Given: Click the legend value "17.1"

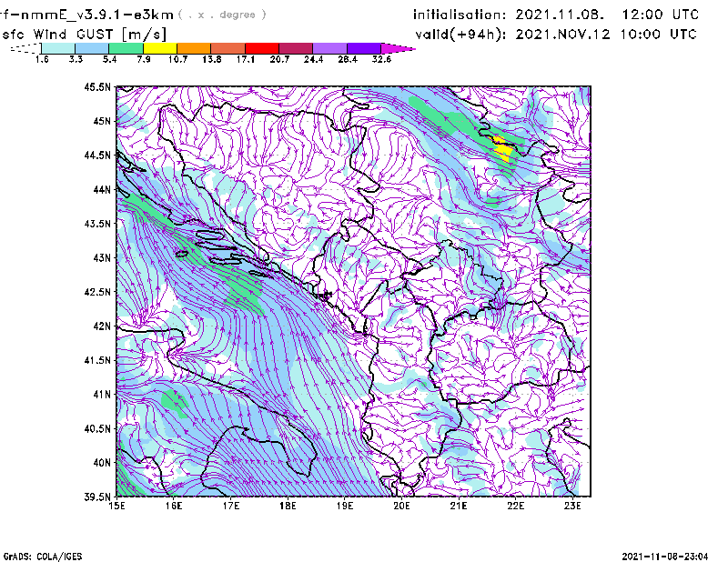Looking at the screenshot, I should click(245, 59).
